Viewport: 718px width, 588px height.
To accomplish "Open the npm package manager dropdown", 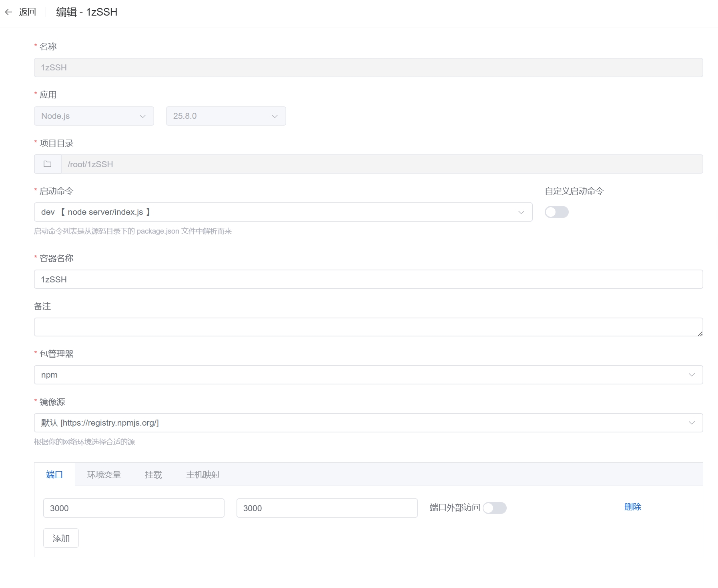I will [368, 375].
